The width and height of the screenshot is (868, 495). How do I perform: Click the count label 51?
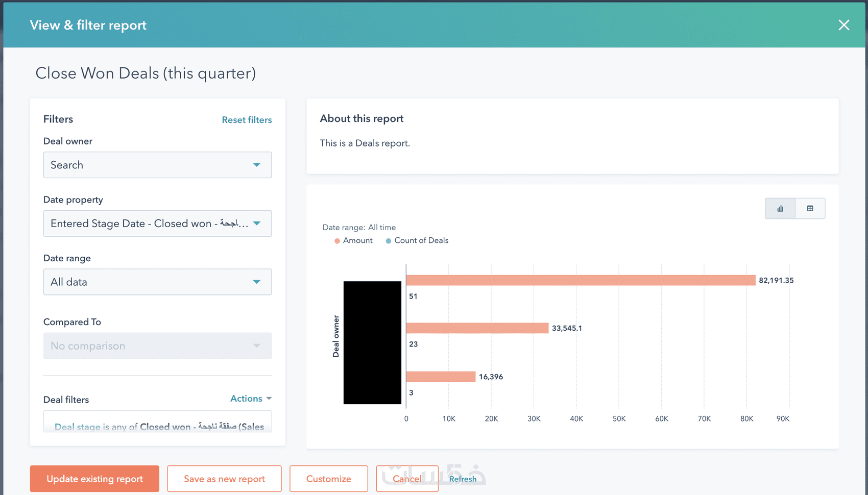413,296
